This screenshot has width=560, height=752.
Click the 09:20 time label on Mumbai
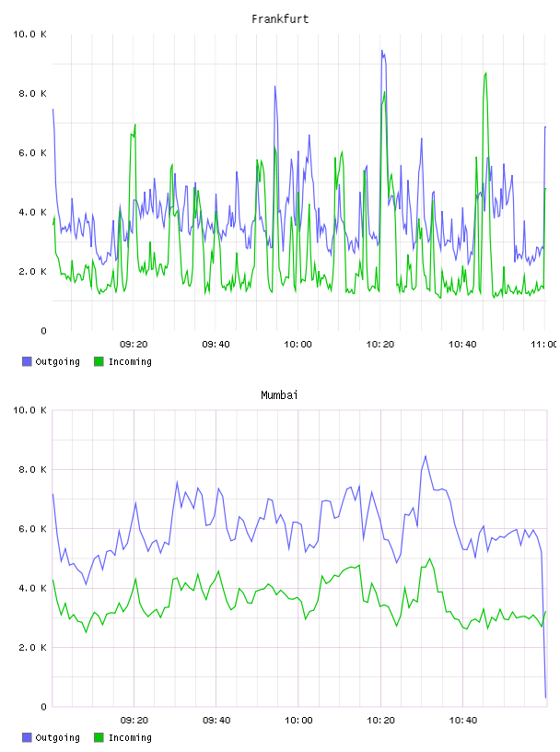click(x=134, y=721)
